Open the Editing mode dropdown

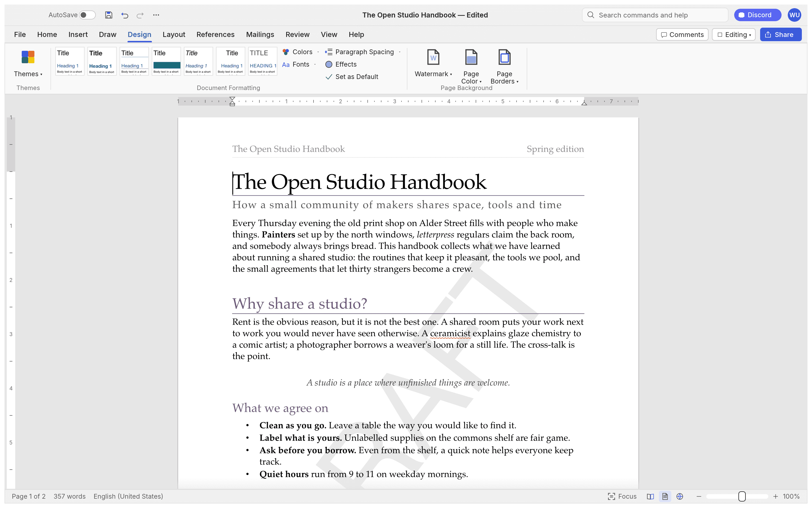[734, 35]
